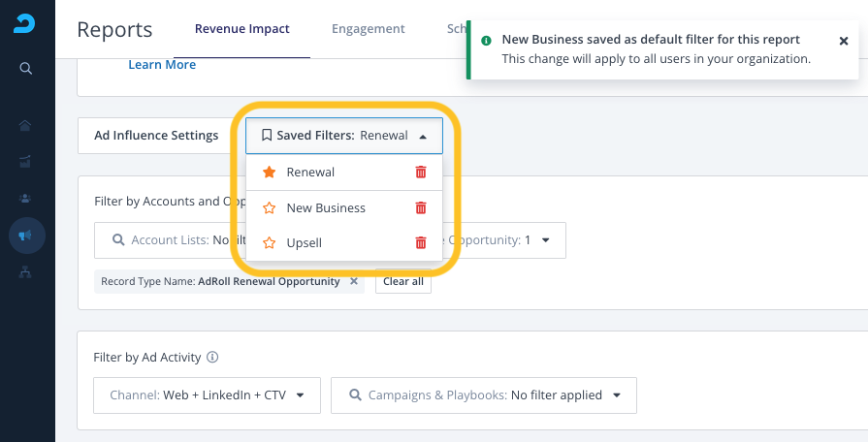Set Upsell as default with star

(x=269, y=243)
